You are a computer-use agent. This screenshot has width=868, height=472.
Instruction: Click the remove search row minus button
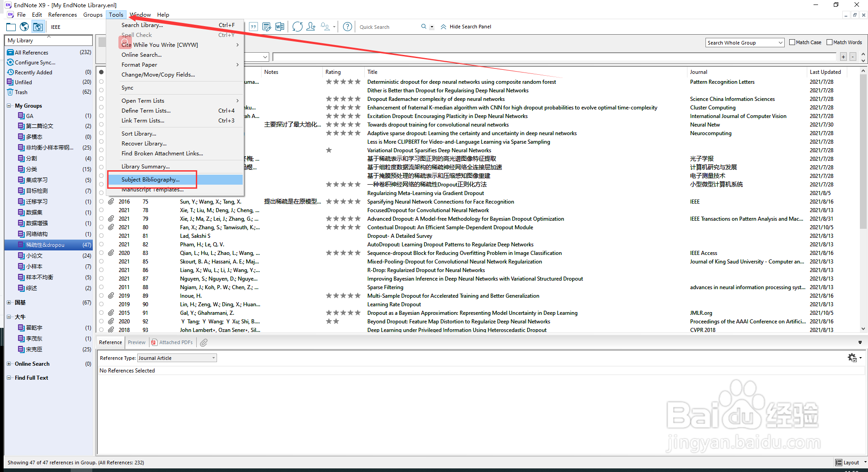pos(853,57)
